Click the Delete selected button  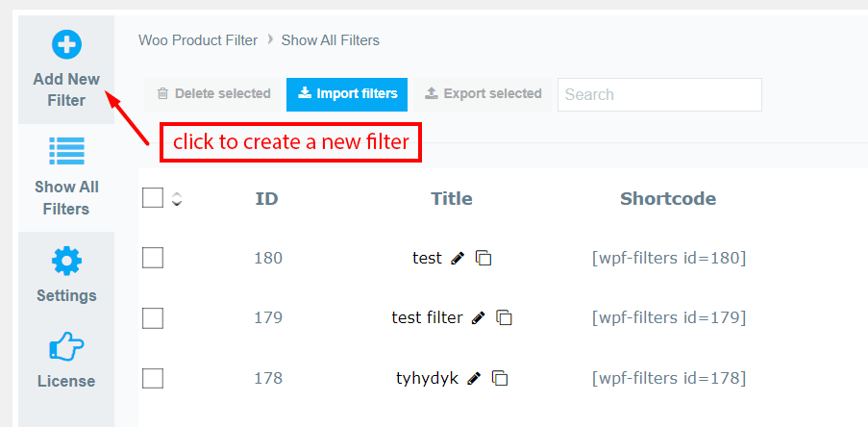click(x=213, y=94)
